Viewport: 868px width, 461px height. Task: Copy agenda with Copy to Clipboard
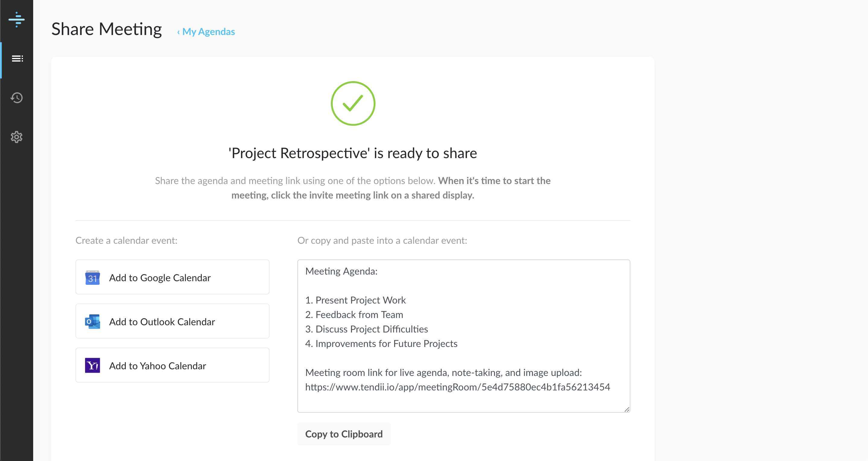pos(344,434)
